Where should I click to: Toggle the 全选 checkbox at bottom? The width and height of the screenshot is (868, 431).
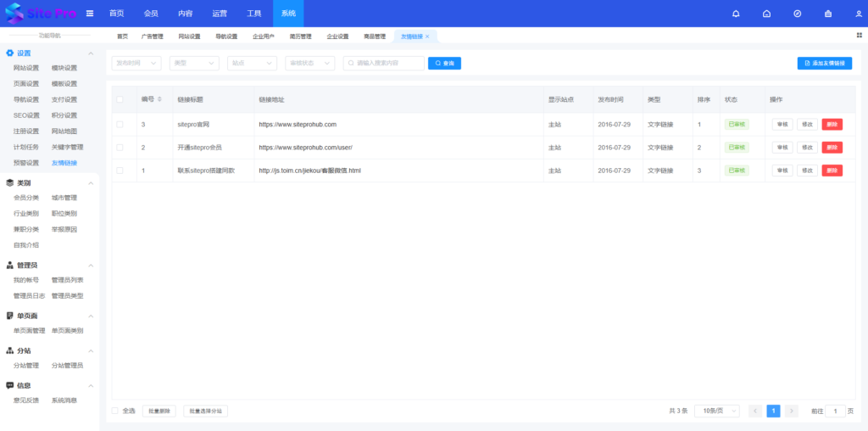pos(115,411)
